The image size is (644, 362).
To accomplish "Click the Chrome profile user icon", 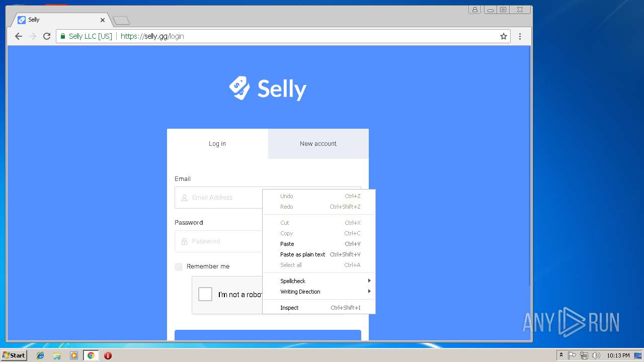I will tap(474, 10).
